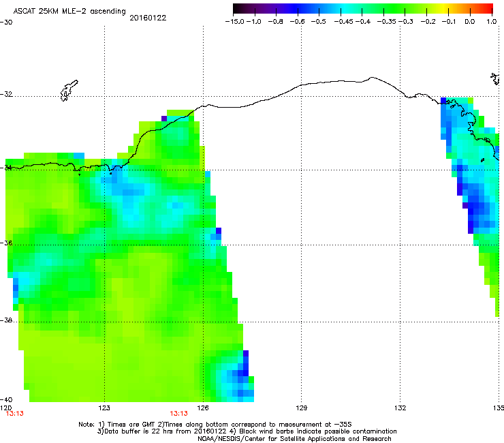Pick the -0.4 color scale label
504x443 pixels.
pyautogui.click(x=363, y=22)
